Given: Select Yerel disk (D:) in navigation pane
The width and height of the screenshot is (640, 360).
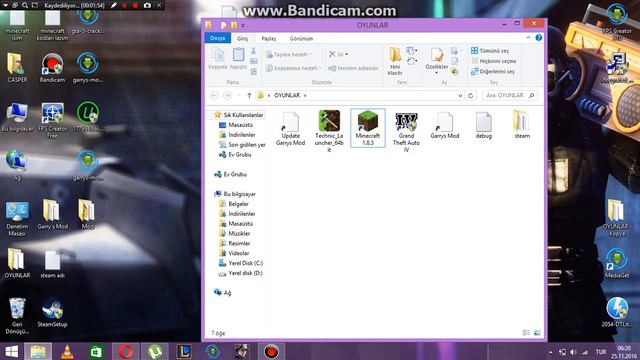Looking at the screenshot, I should click(x=241, y=273).
